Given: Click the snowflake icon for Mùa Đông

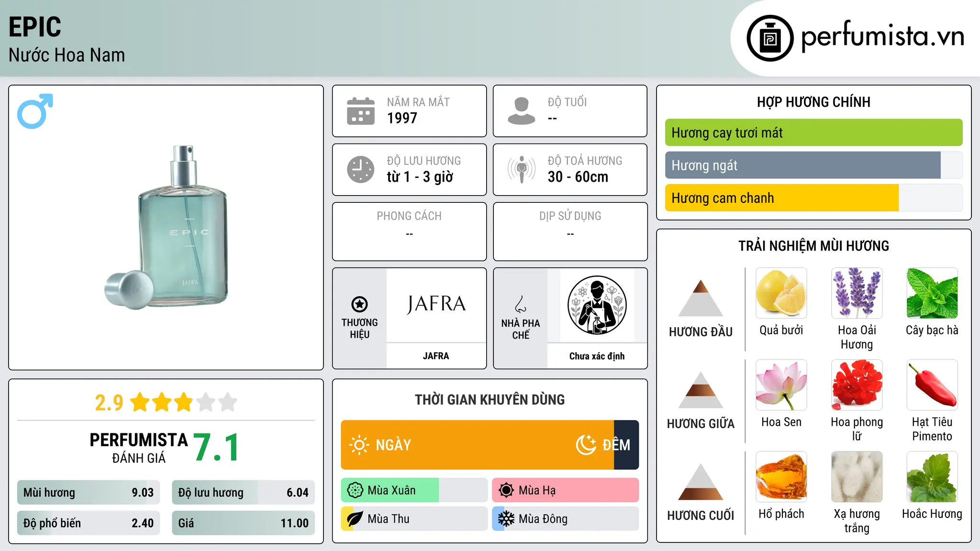Looking at the screenshot, I should click(x=506, y=519).
